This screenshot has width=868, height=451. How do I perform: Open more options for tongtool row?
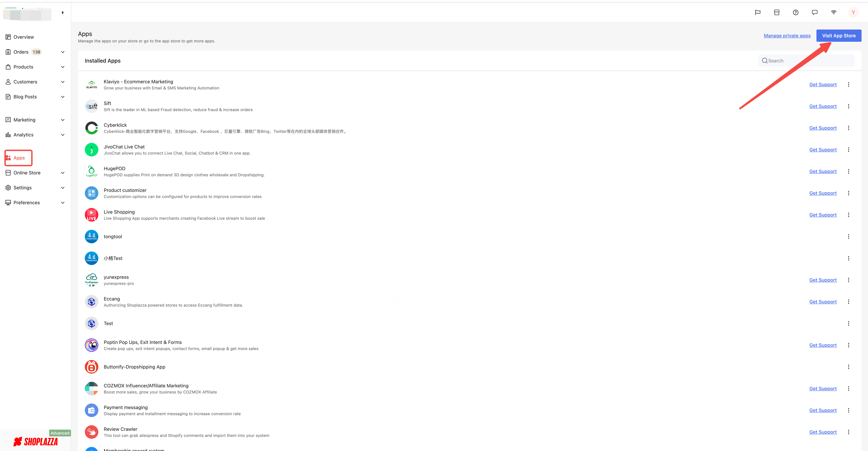[x=848, y=237]
